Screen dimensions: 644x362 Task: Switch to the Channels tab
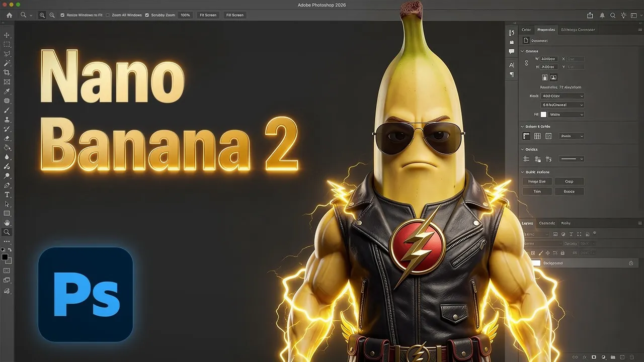click(547, 223)
